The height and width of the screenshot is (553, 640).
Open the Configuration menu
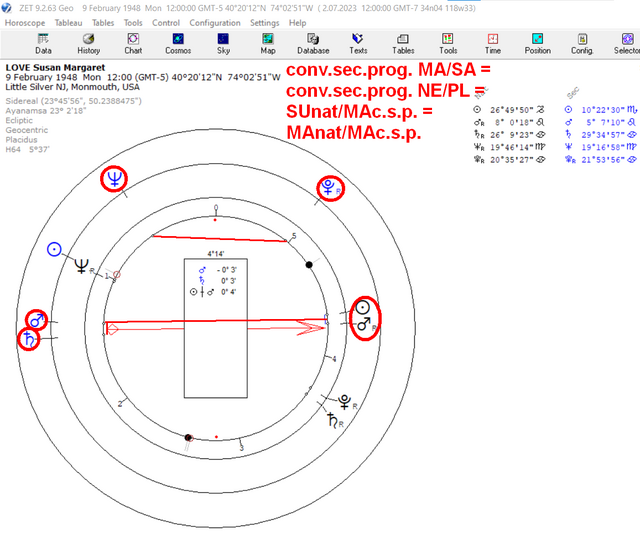215,23
